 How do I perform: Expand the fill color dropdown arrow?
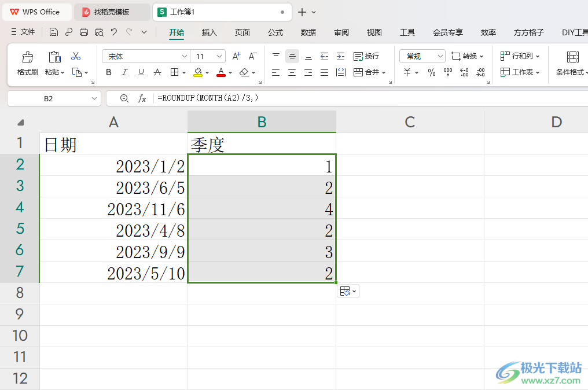pos(207,73)
